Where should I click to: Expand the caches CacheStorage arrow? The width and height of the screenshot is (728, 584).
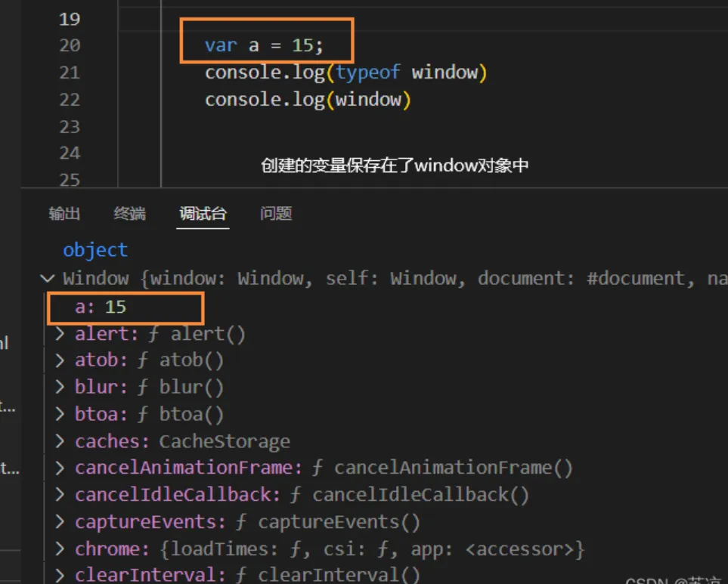[x=60, y=441]
